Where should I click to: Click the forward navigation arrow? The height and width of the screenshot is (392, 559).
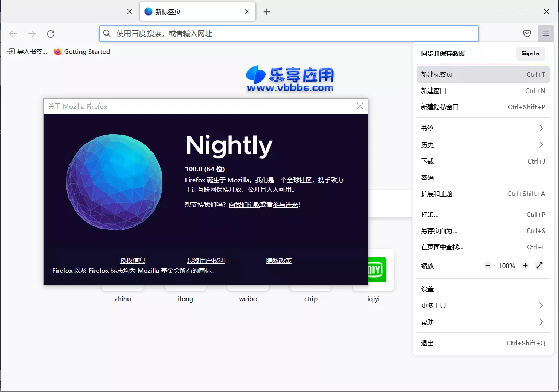tap(31, 33)
